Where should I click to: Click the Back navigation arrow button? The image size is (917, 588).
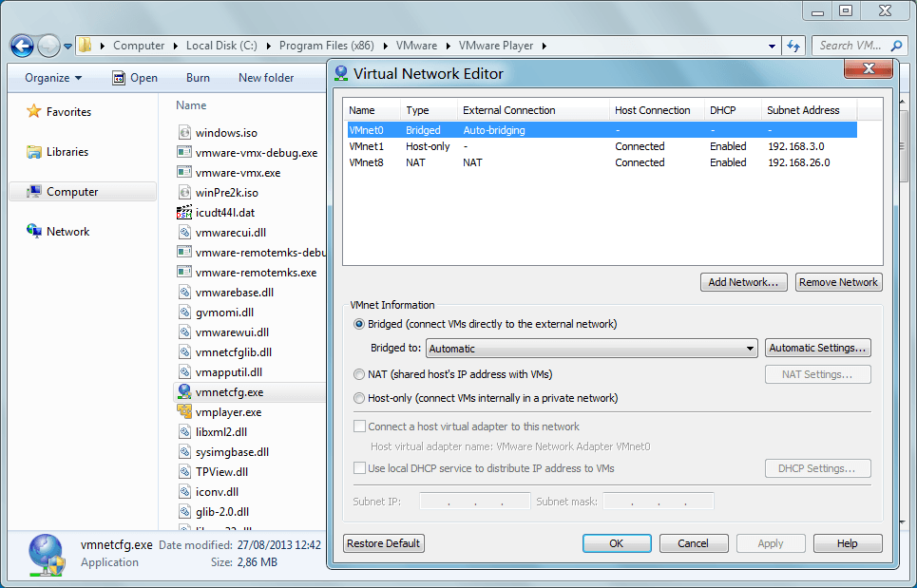tap(22, 46)
